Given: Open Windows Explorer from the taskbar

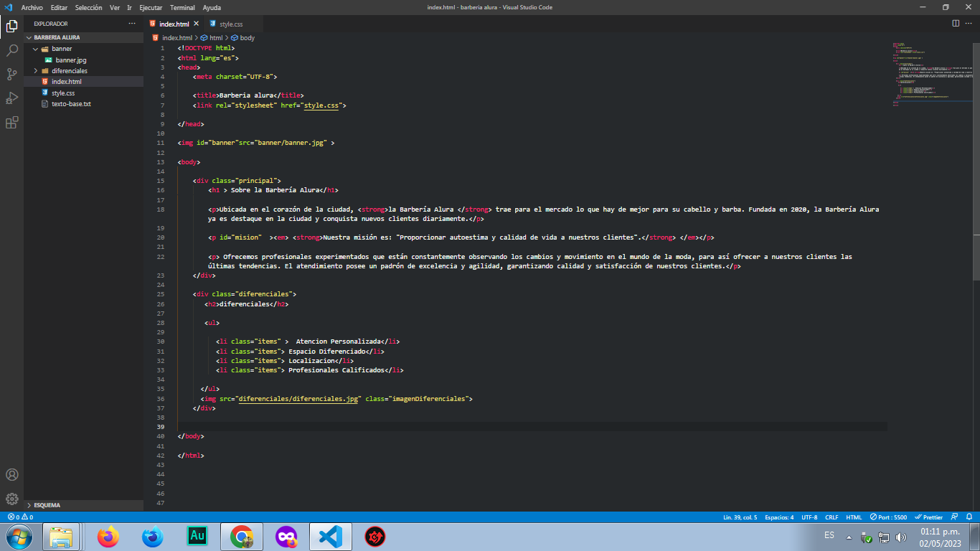Looking at the screenshot, I should (62, 536).
